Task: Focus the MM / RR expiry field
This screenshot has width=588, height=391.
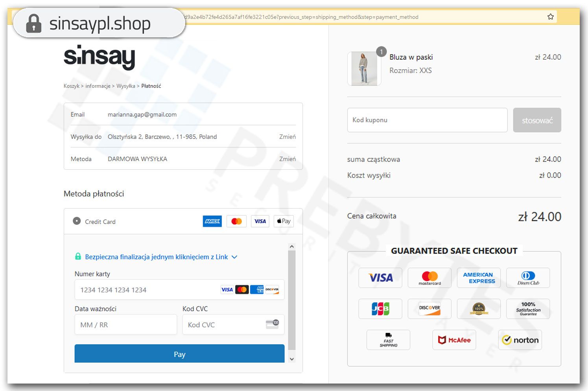Action: pyautogui.click(x=126, y=325)
